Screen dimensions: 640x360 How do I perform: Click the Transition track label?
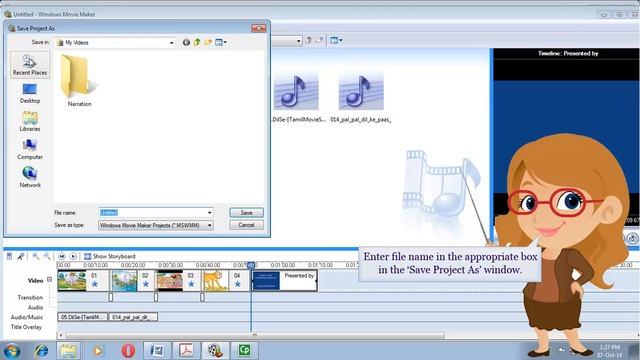click(30, 298)
